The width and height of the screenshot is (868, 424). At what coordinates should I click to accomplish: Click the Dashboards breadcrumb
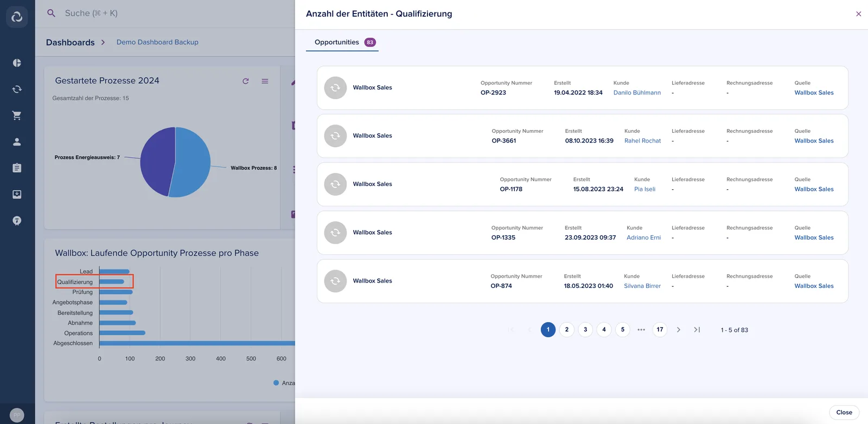(x=71, y=42)
